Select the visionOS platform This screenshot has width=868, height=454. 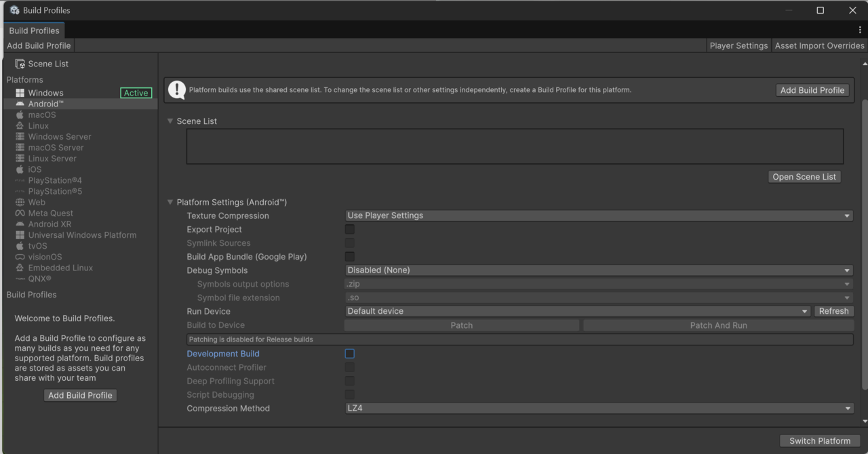click(45, 256)
